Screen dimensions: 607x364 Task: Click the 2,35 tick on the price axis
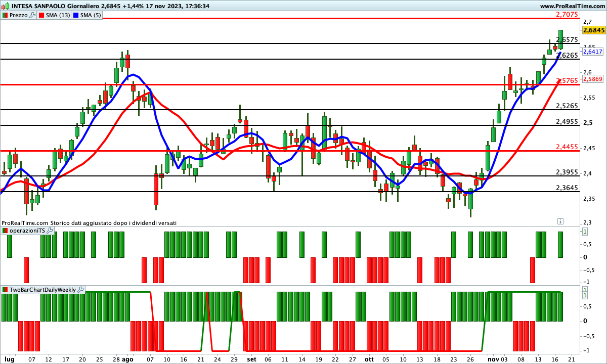pos(589,199)
